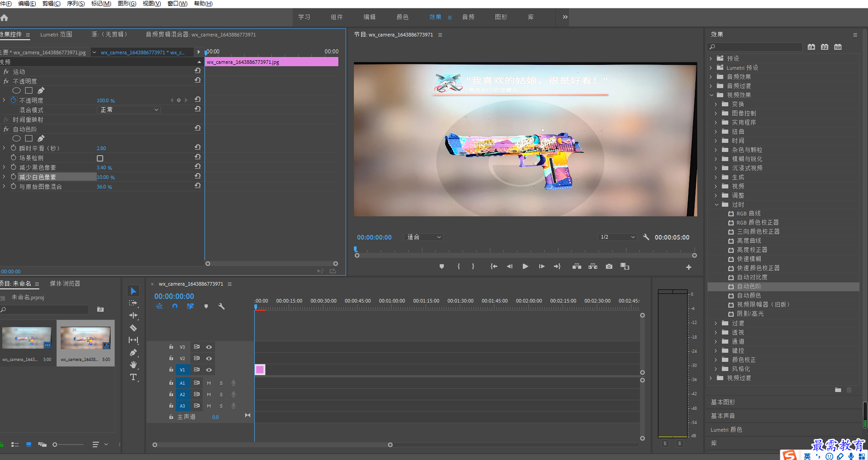
Task: Click New Custom Bin in Effects panel
Action: (838, 390)
